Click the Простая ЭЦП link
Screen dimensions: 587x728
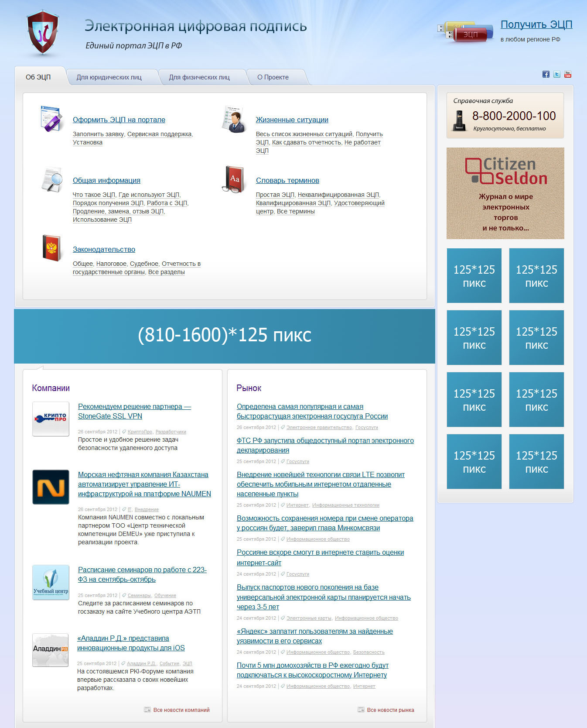point(275,195)
